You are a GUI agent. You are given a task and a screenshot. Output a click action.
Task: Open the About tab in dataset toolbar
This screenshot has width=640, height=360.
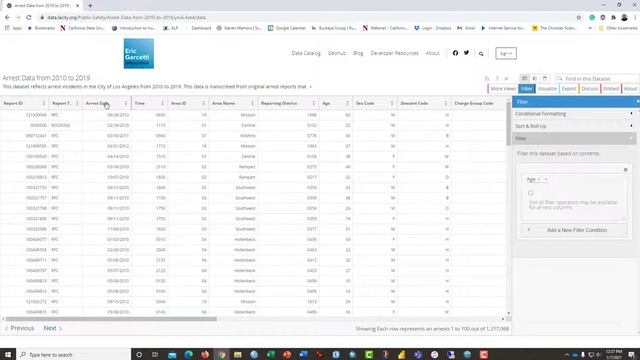tap(630, 89)
